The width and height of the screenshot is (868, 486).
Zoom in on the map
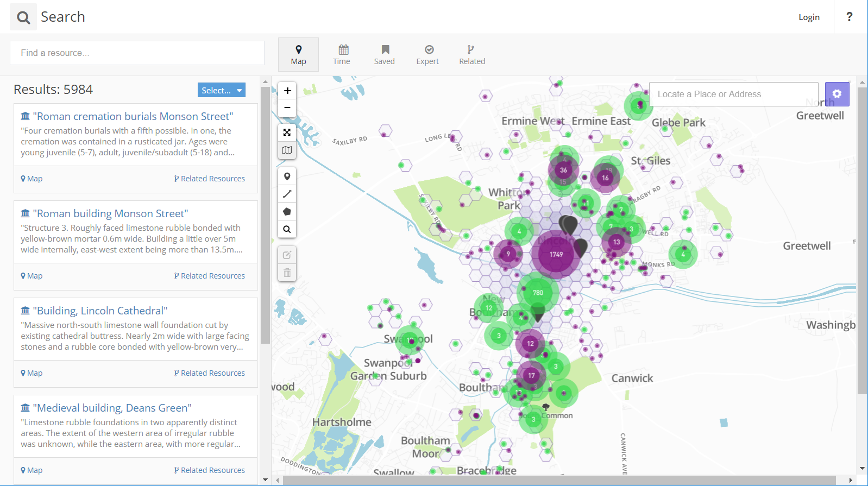click(x=287, y=91)
